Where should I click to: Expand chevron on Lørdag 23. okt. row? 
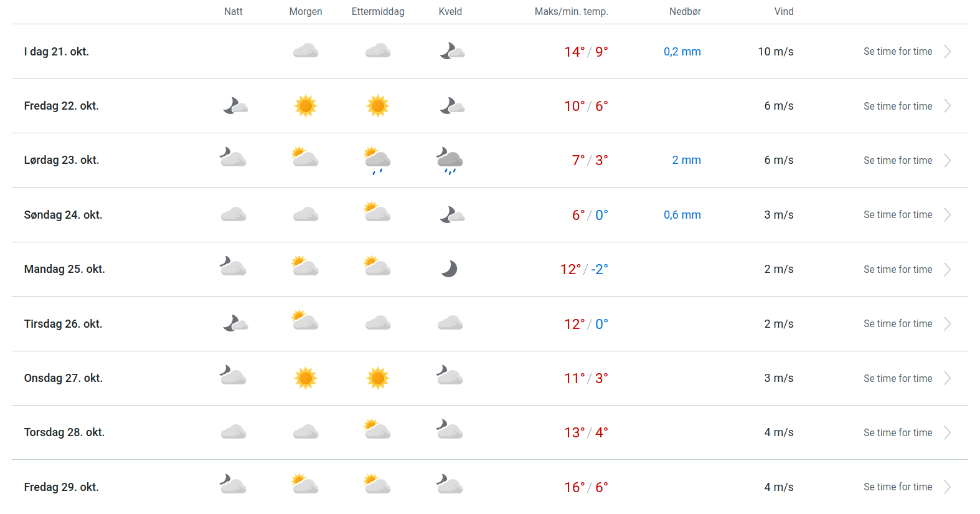point(947,161)
